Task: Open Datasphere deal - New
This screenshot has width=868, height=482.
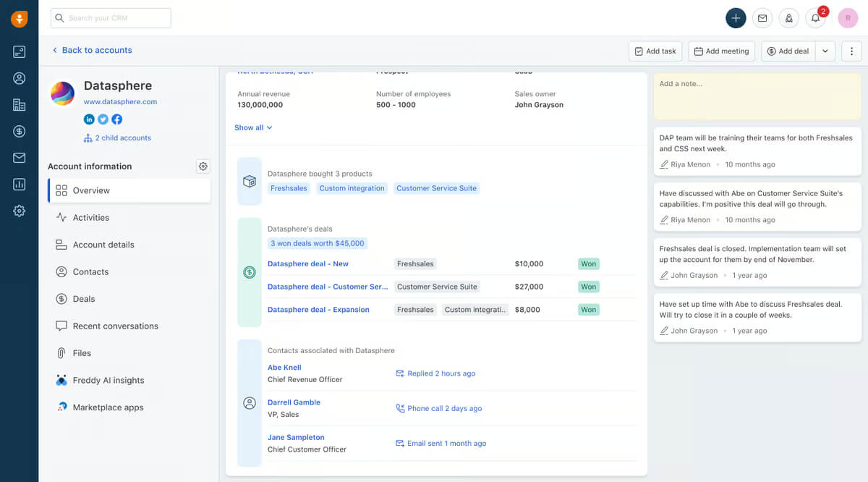Action: coord(308,264)
